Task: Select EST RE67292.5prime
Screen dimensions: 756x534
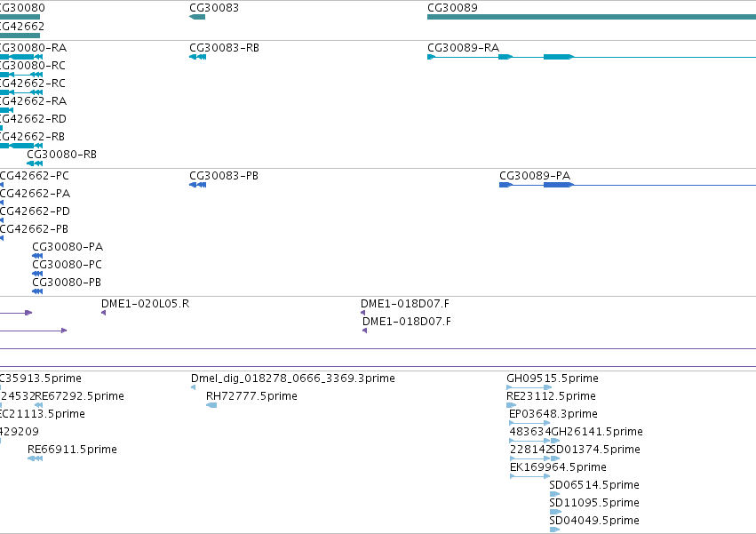Action: coord(80,396)
